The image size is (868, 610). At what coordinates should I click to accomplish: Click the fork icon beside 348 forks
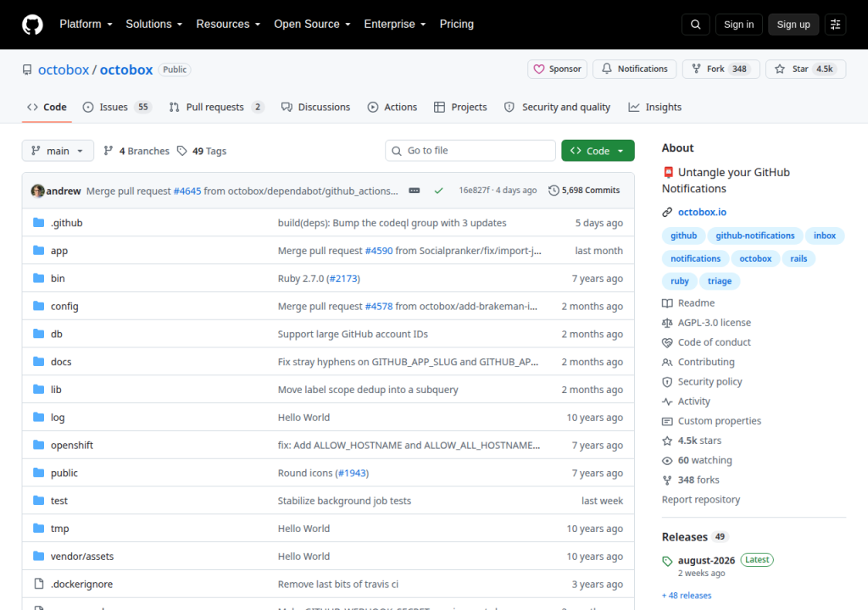pyautogui.click(x=667, y=480)
